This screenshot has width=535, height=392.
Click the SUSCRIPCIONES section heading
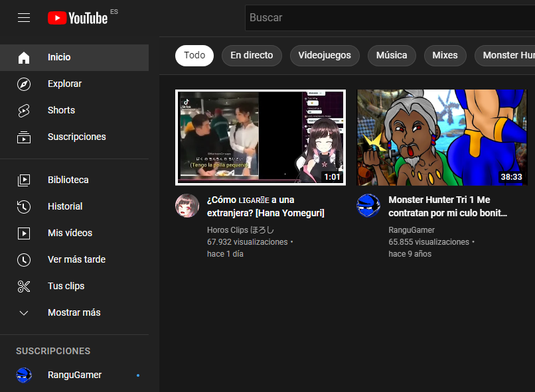pyautogui.click(x=53, y=351)
